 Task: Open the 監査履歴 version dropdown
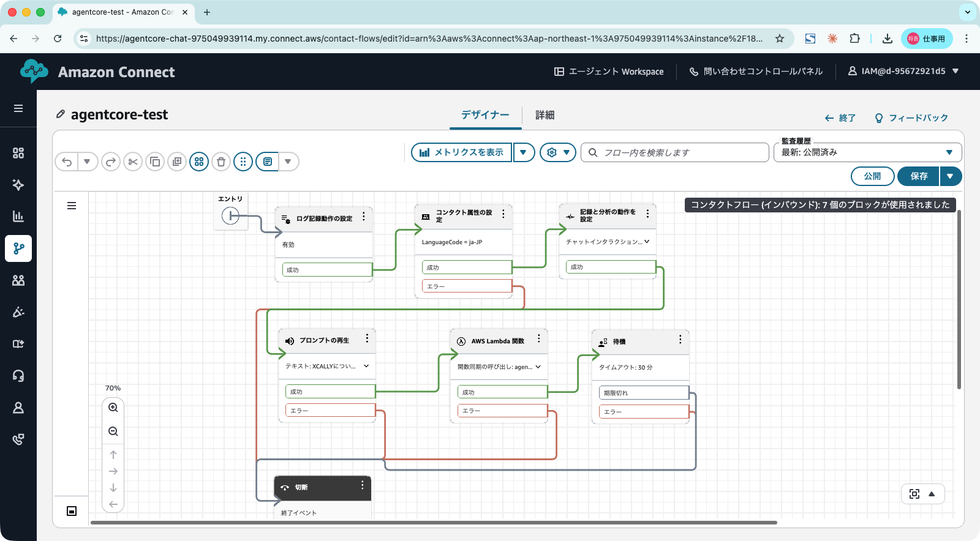(867, 152)
